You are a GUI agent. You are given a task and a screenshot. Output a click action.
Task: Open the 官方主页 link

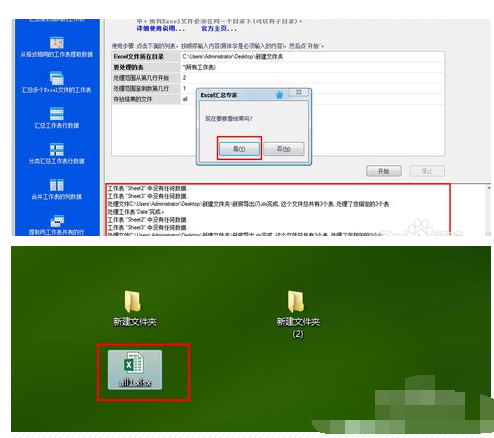[x=219, y=29]
